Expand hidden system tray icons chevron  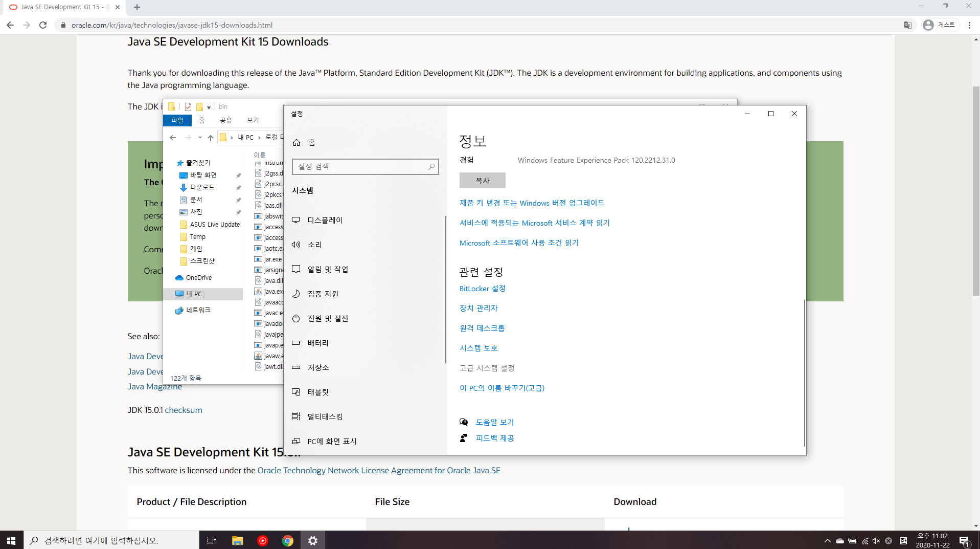827,541
